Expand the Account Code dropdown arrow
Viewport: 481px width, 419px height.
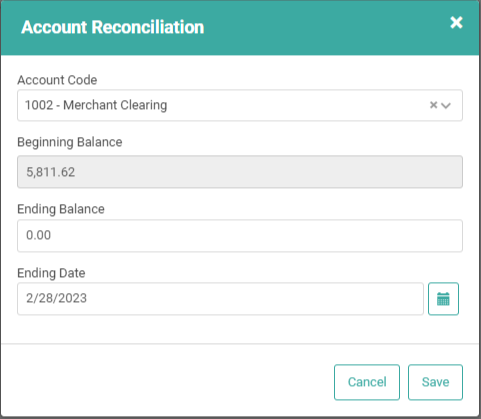click(x=446, y=106)
